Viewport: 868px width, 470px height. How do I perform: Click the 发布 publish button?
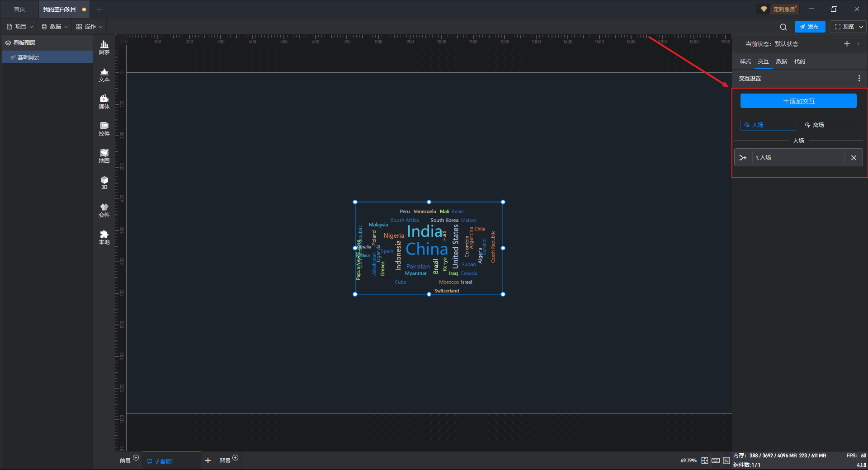tap(810, 27)
